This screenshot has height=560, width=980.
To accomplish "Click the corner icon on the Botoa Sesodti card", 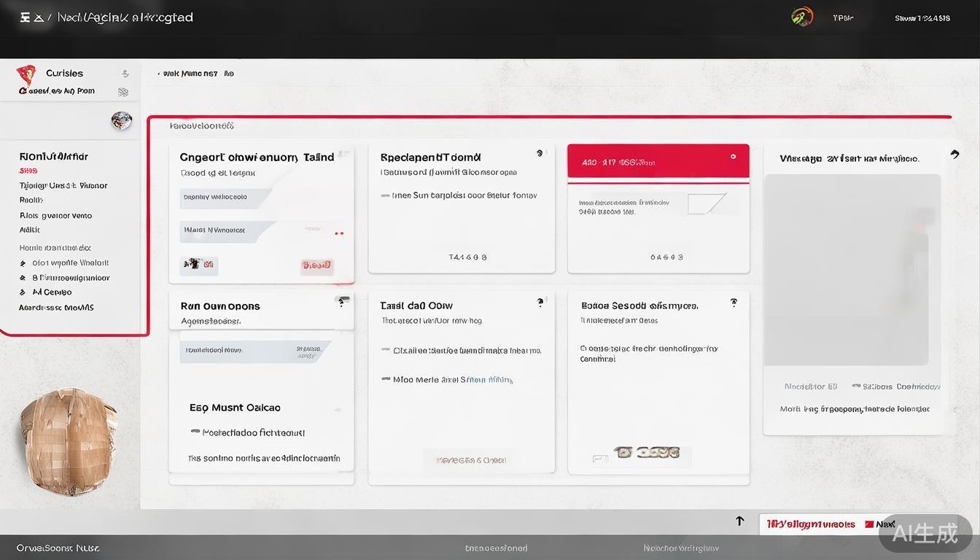I will point(734,303).
